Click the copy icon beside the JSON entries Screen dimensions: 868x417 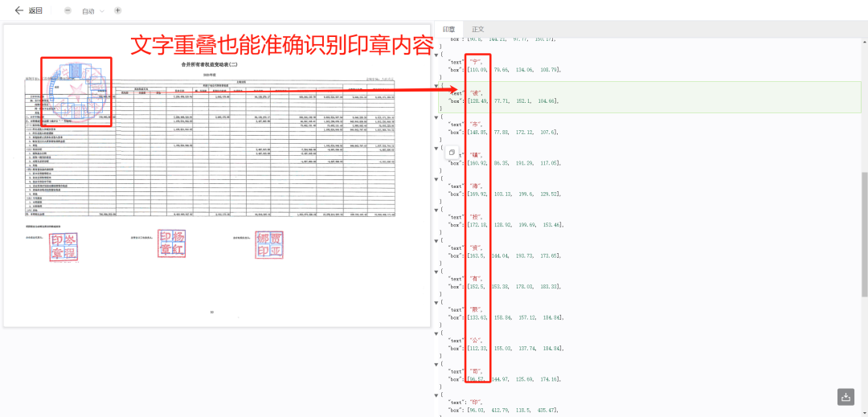(x=452, y=153)
